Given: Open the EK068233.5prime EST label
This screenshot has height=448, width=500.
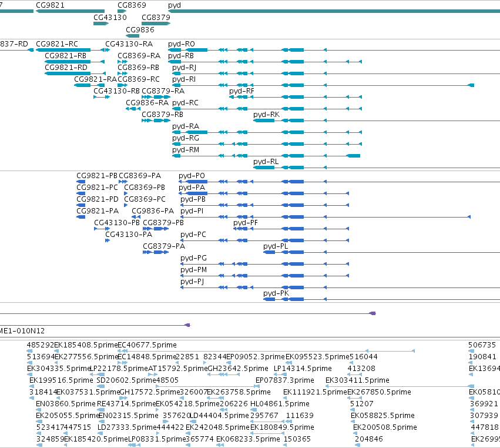Looking at the screenshot, I should (248, 439).
